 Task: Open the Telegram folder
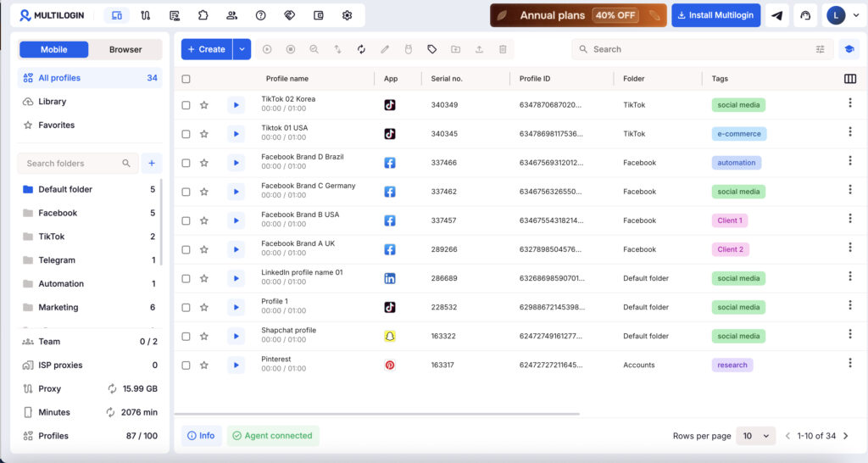[x=88, y=260]
